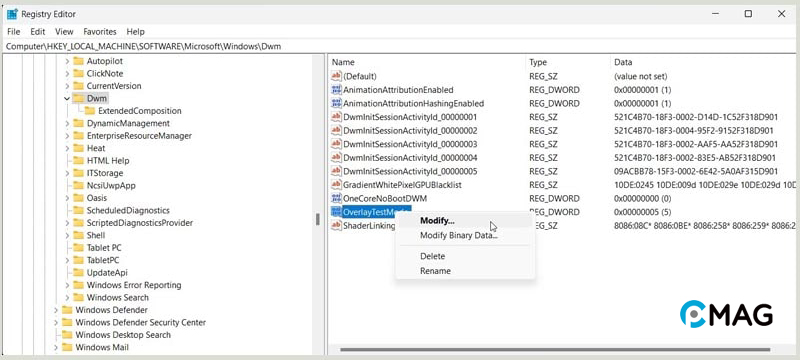Click the AnimationAttributionEnabled DWORD icon
The height and width of the screenshot is (360, 800).
pyautogui.click(x=336, y=90)
